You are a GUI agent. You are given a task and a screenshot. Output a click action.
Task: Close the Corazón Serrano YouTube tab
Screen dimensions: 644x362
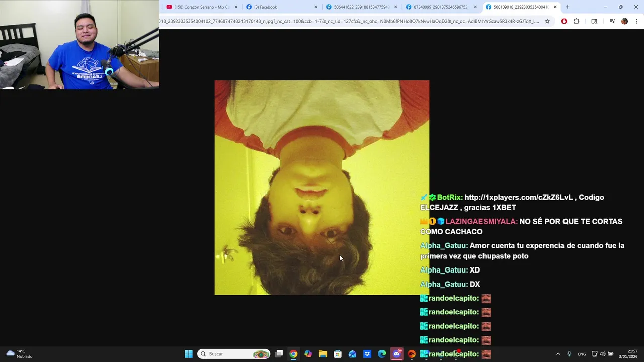click(236, 7)
